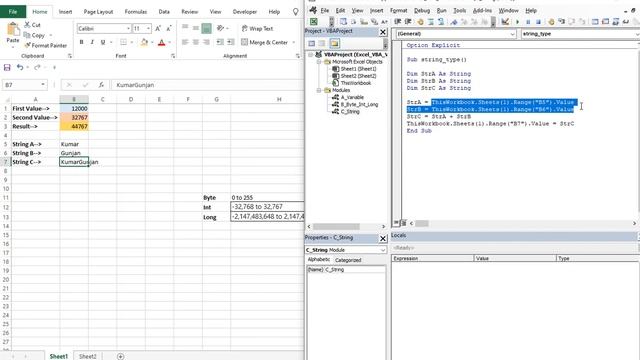Click the Copy command in Clipboard group

[35, 36]
